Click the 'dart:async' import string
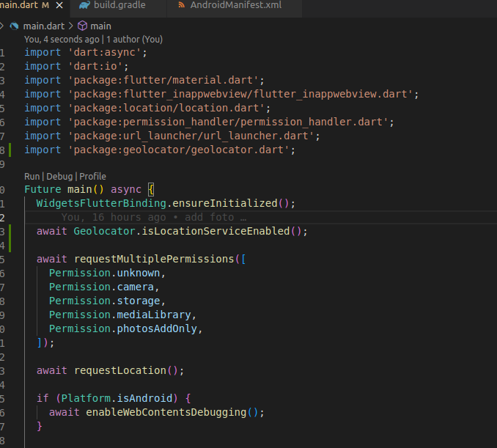Viewport: 497px width, 448px height. pos(104,52)
